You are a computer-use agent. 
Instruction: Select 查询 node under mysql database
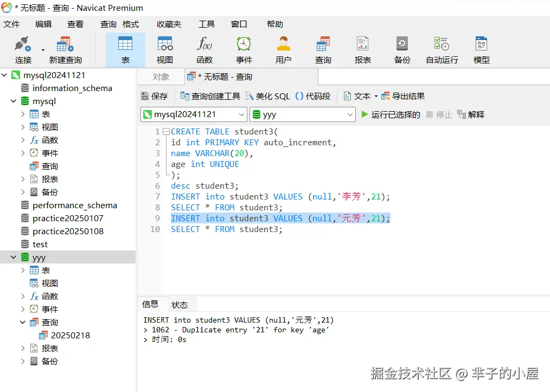44,166
